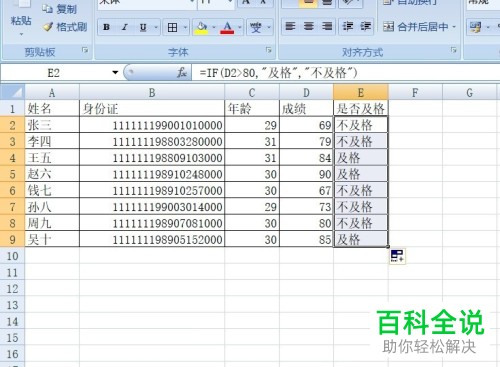500x367 pixels.
Task: Toggle Bold formatting
Action: pyautogui.click(x=107, y=27)
